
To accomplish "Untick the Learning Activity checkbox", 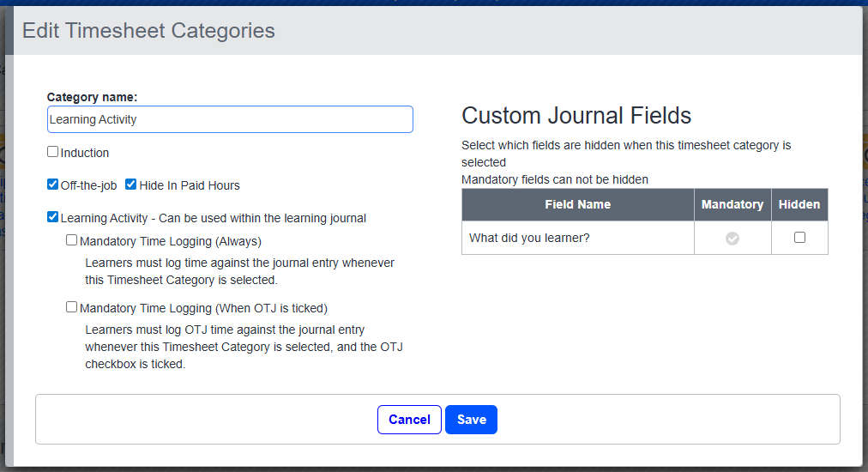I will tap(53, 217).
